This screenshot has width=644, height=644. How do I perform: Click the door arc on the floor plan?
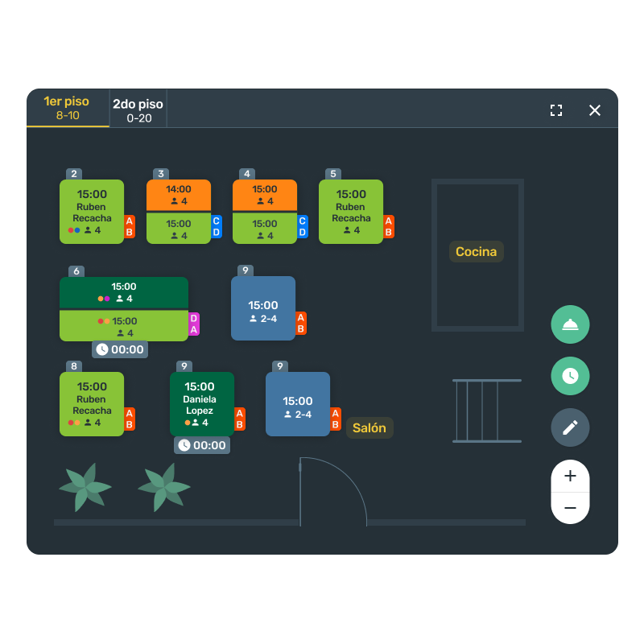click(333, 492)
